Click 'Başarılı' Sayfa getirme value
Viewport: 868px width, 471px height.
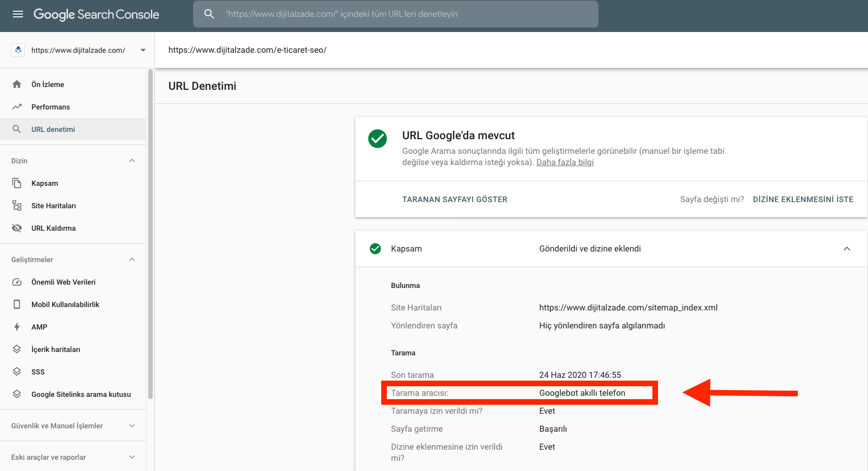coord(553,429)
